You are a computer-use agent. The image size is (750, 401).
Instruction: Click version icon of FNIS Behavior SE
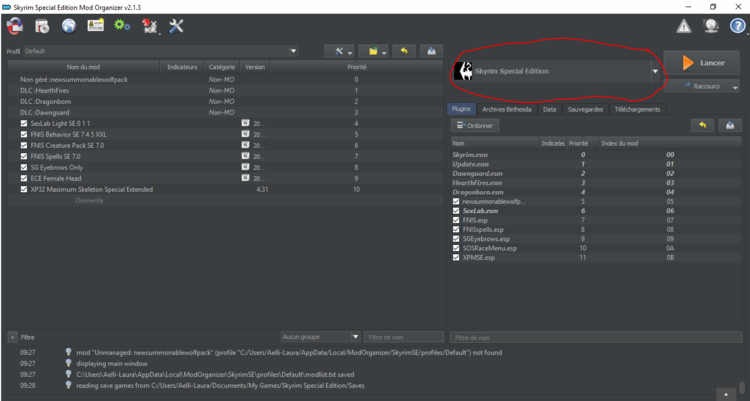pyautogui.click(x=245, y=134)
